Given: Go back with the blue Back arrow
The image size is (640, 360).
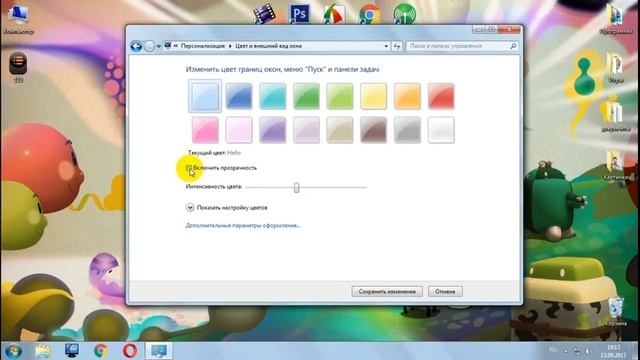Looking at the screenshot, I should [136, 46].
